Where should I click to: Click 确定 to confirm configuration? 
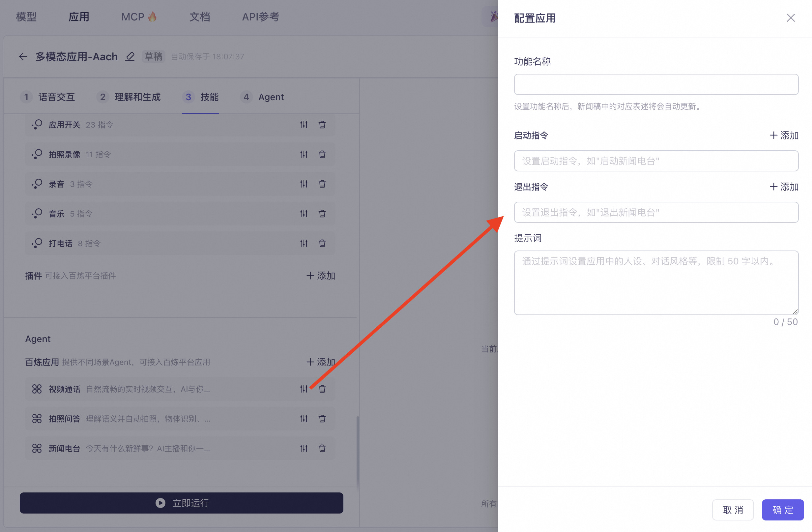pos(782,510)
